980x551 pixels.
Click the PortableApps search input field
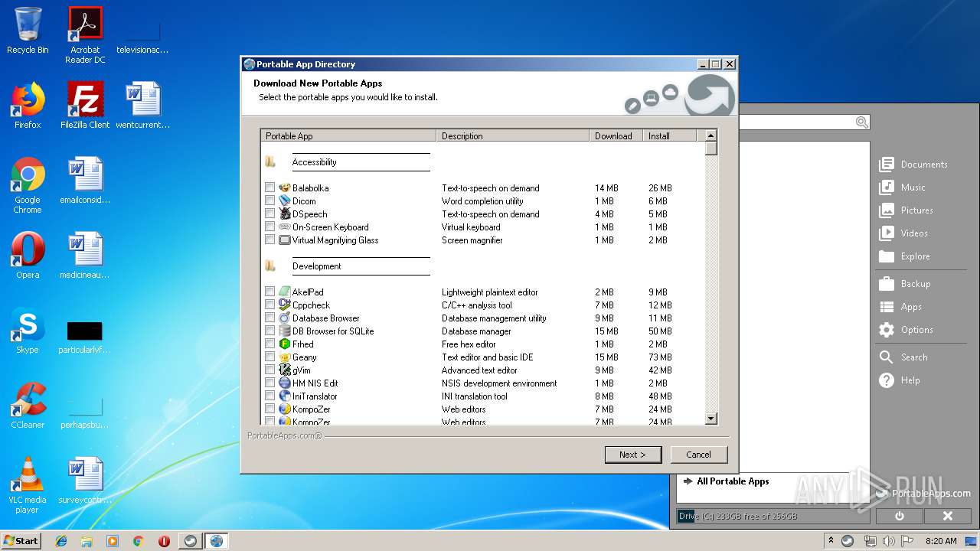[x=796, y=122]
